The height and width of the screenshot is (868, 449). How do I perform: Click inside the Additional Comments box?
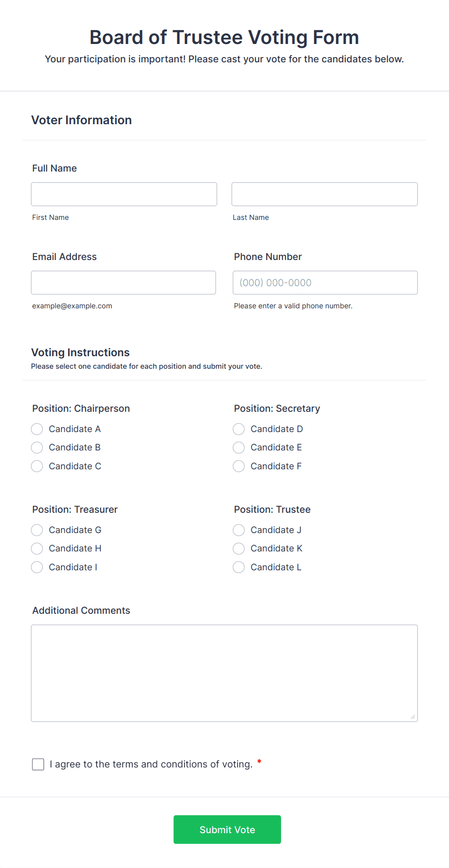coord(224,672)
